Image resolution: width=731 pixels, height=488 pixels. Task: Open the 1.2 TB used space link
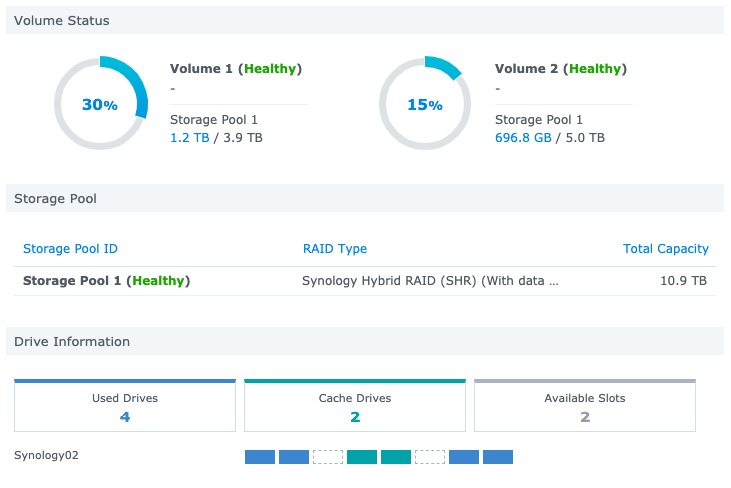point(190,138)
